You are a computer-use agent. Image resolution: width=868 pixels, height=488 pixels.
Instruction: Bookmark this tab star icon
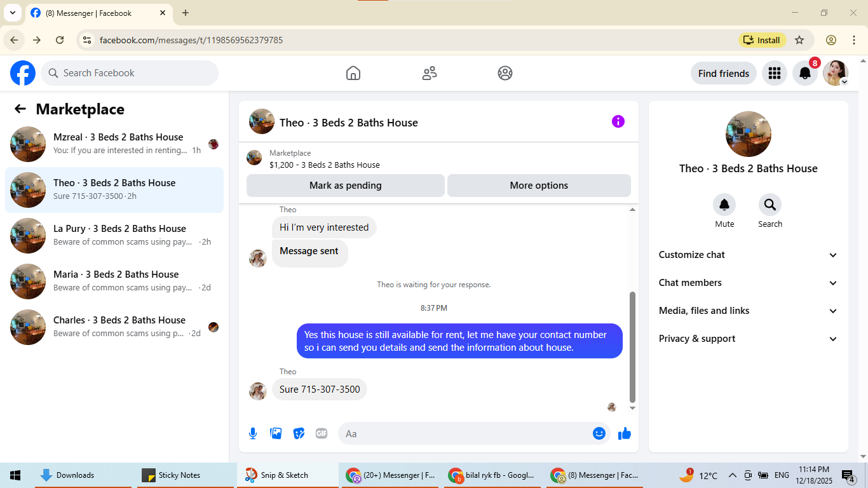pos(799,40)
